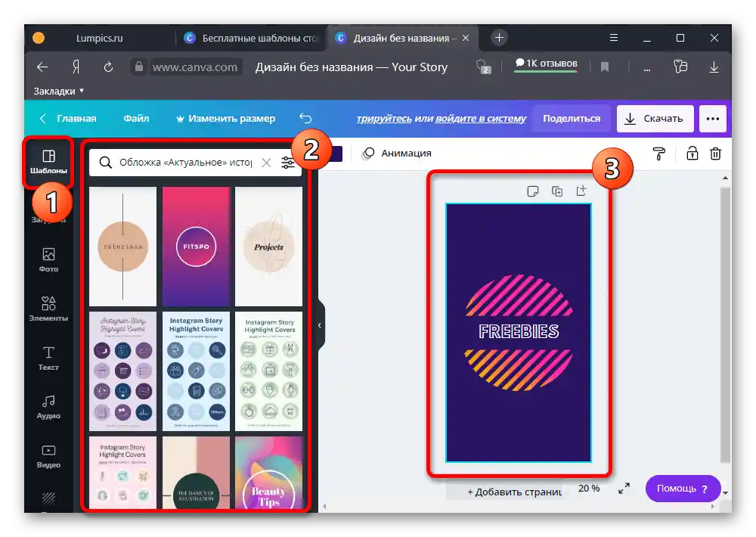This screenshot has height=537, width=756.
Task: Click the Поделиться share button
Action: pos(572,119)
